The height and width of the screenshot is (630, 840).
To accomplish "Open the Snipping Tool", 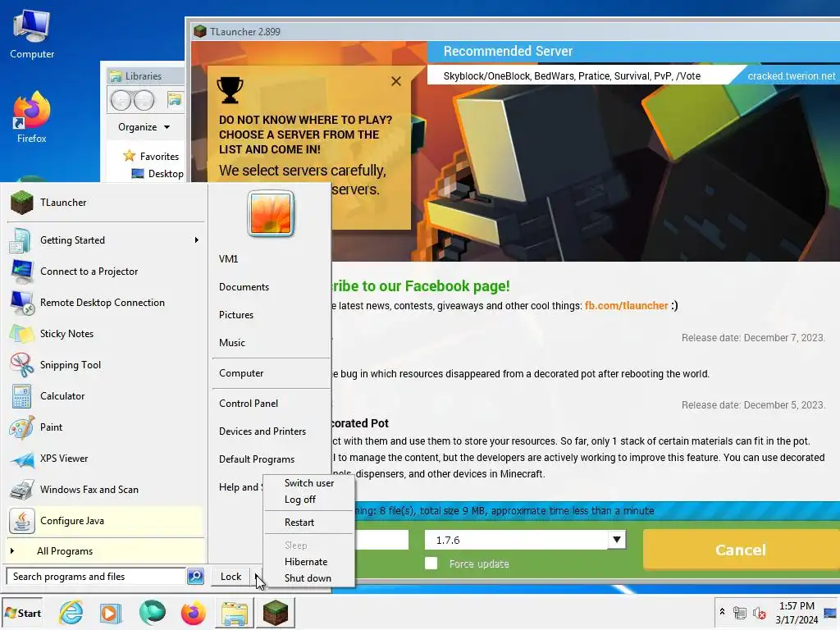I will (x=106, y=364).
